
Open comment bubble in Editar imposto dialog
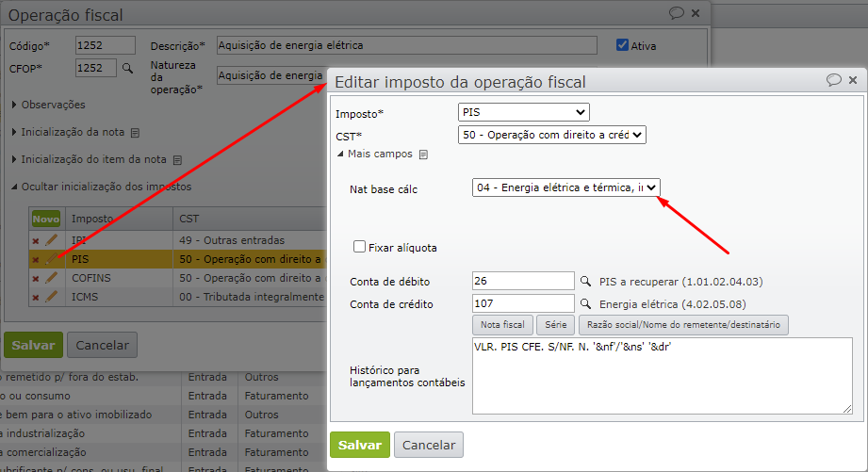coord(834,80)
